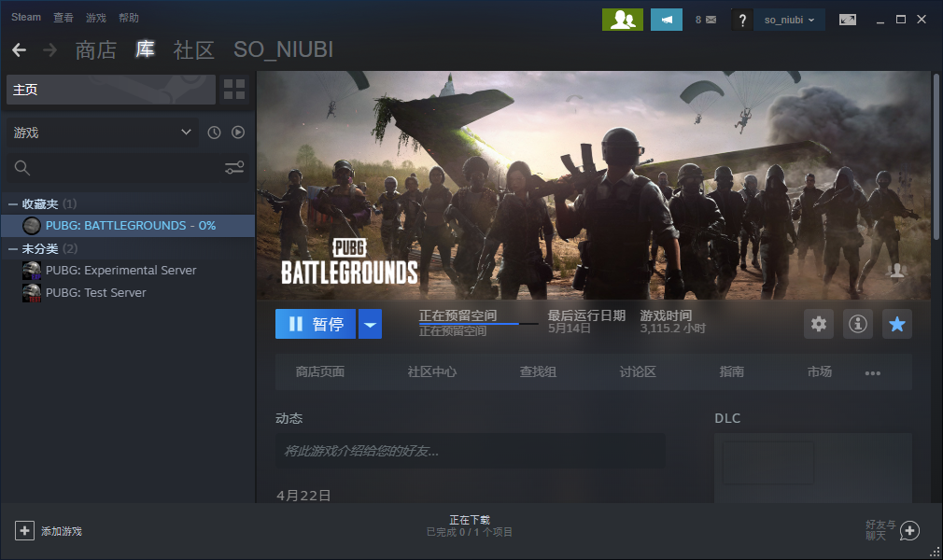Screen dimensions: 943x560
Task: Click the 游戏时间 3,115.2 小时 text
Action: tap(672, 322)
